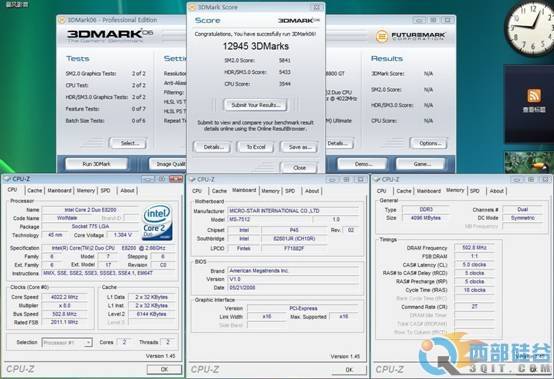Select CPU tab in right CPU-Z window

382,191
